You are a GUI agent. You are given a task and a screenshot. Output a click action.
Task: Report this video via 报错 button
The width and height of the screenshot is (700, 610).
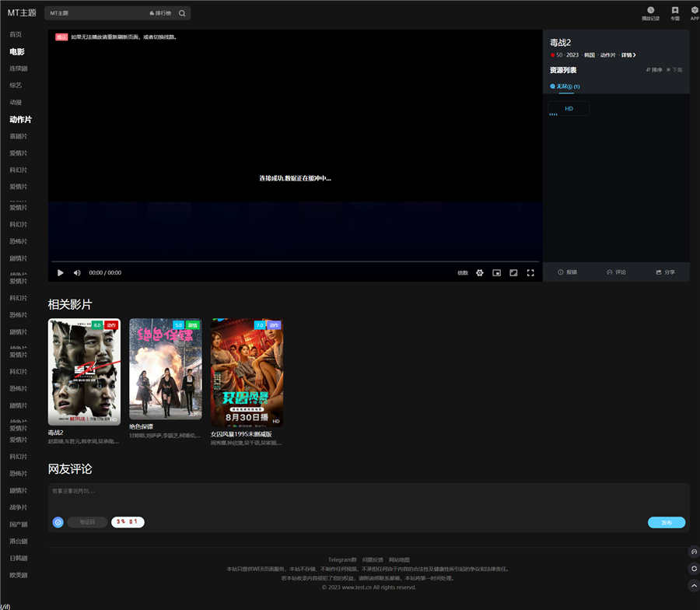pos(568,272)
